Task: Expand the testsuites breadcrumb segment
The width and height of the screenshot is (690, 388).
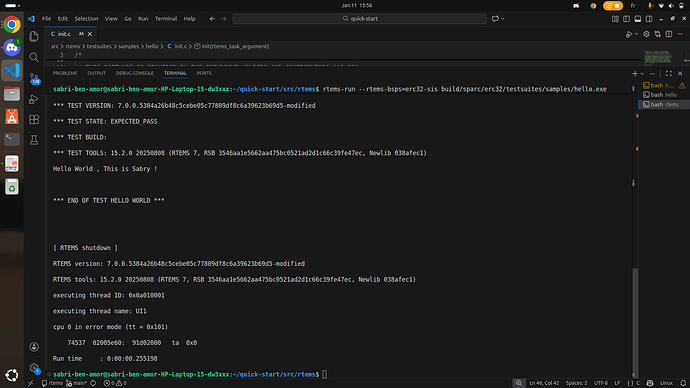Action: [x=99, y=46]
